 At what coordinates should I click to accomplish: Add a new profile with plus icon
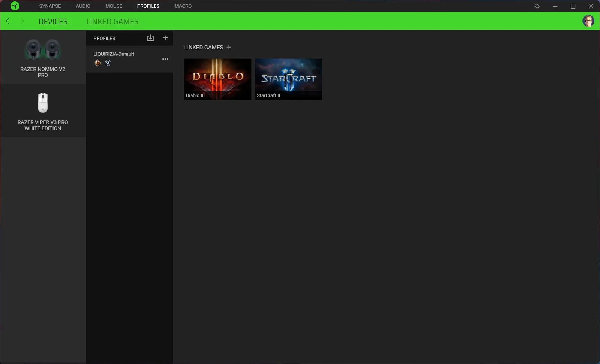coord(165,38)
